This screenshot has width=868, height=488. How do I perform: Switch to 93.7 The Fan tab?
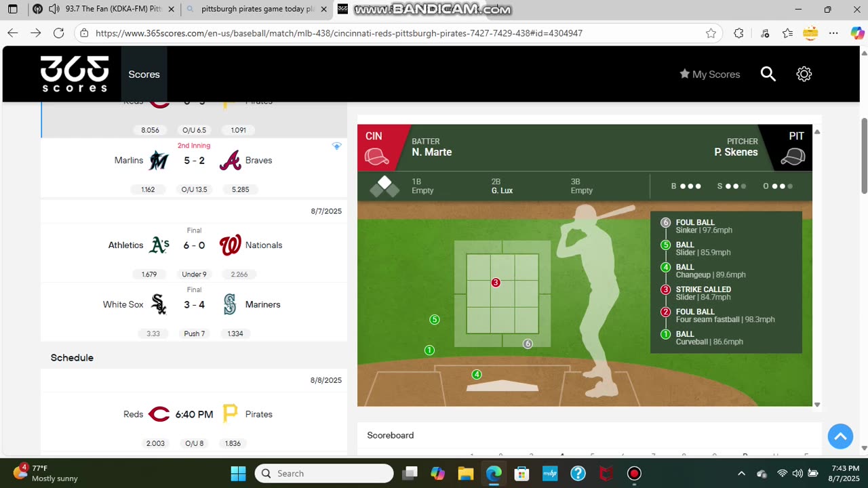point(105,9)
